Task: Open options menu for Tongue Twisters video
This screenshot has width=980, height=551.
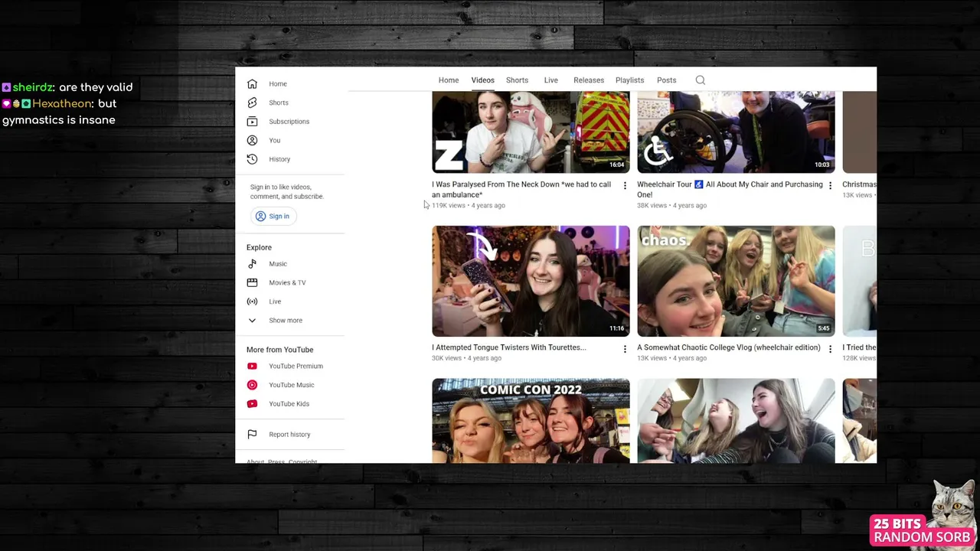Action: tap(625, 349)
